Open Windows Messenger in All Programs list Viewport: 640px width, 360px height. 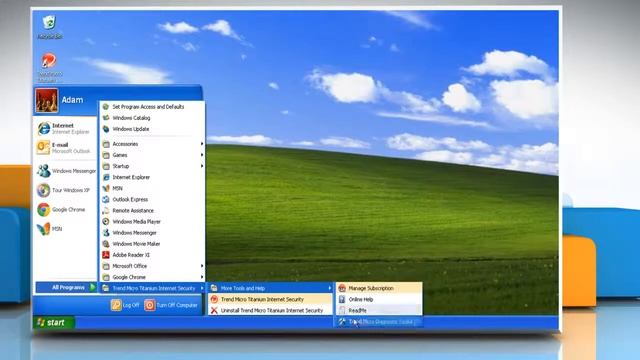153,233
